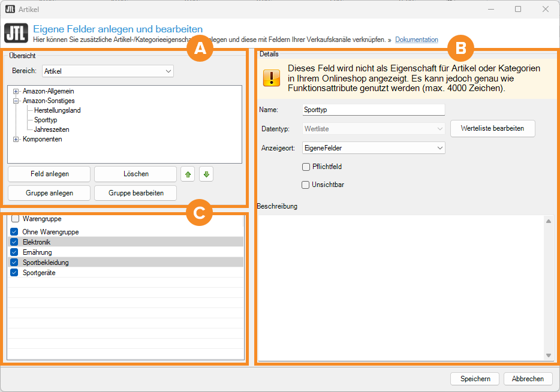Open the Anzeigeort dropdown
The image size is (560, 392).
pos(374,147)
